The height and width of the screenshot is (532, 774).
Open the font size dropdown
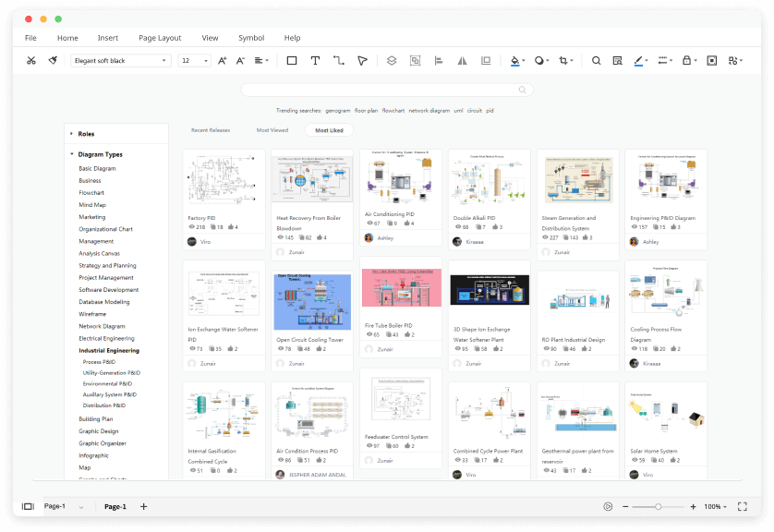tap(195, 61)
